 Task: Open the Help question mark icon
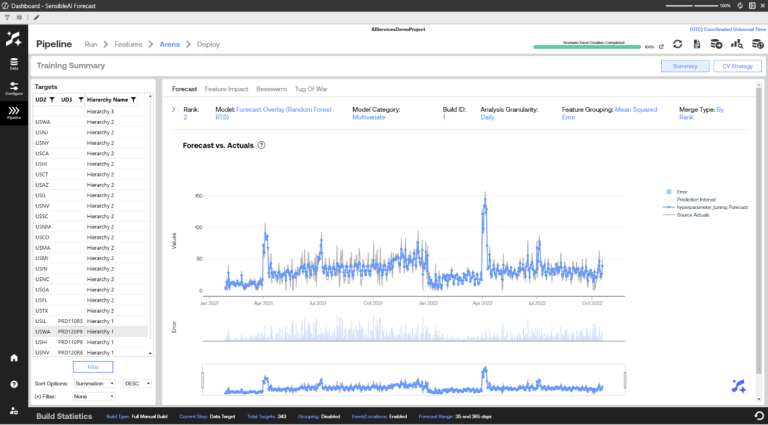pyautogui.click(x=14, y=384)
